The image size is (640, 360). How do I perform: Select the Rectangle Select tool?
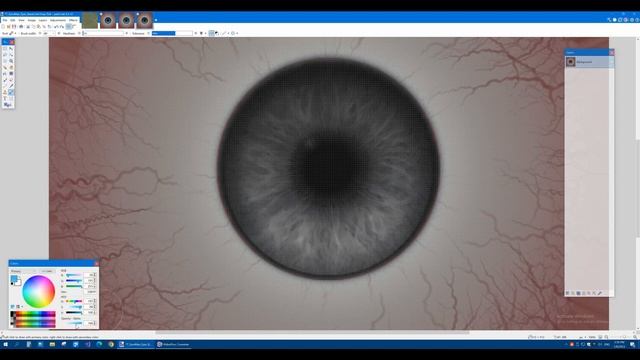click(5, 49)
